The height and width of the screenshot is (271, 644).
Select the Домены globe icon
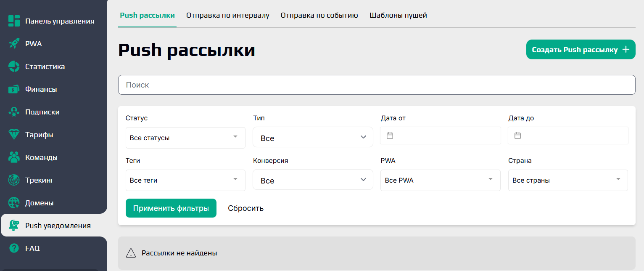[13, 202]
